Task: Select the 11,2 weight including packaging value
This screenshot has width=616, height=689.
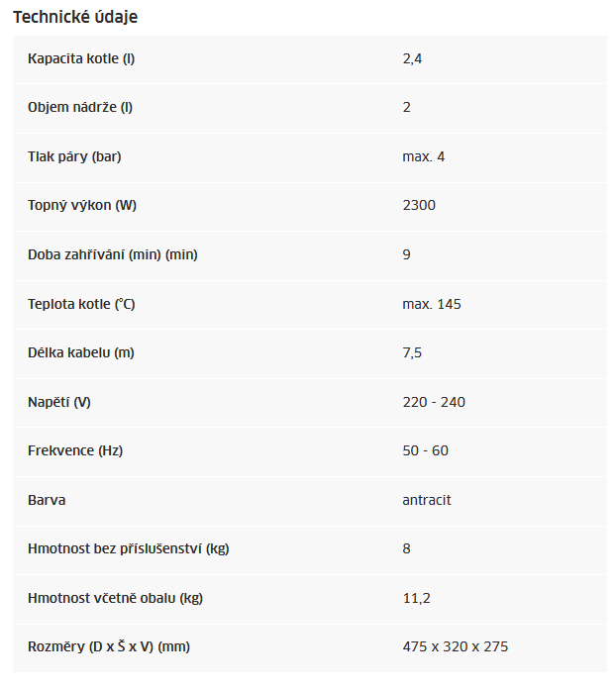Action: coord(416,598)
